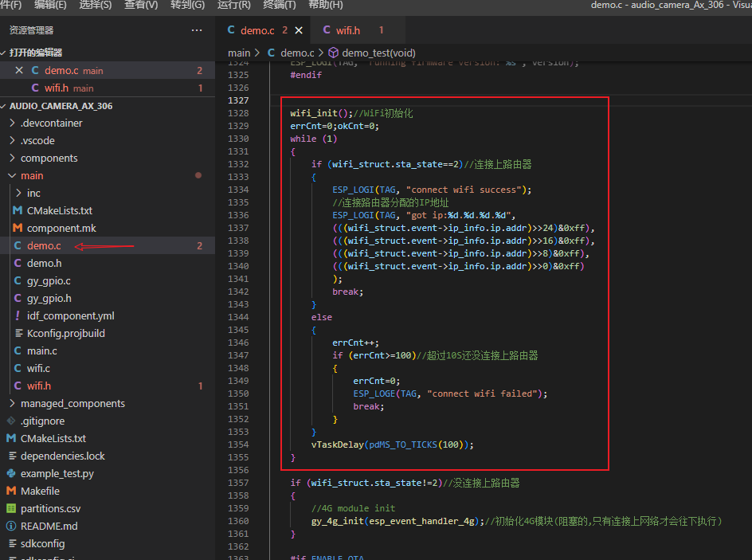Open the explorer more actions ellipsis
This screenshot has height=560, width=752.
click(x=197, y=30)
